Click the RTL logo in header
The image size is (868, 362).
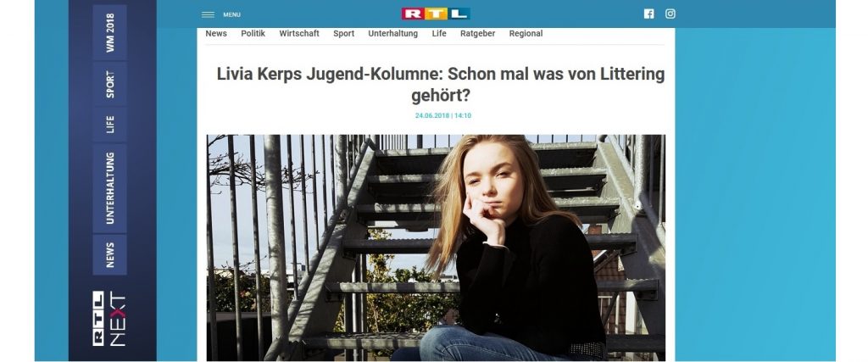point(436,14)
